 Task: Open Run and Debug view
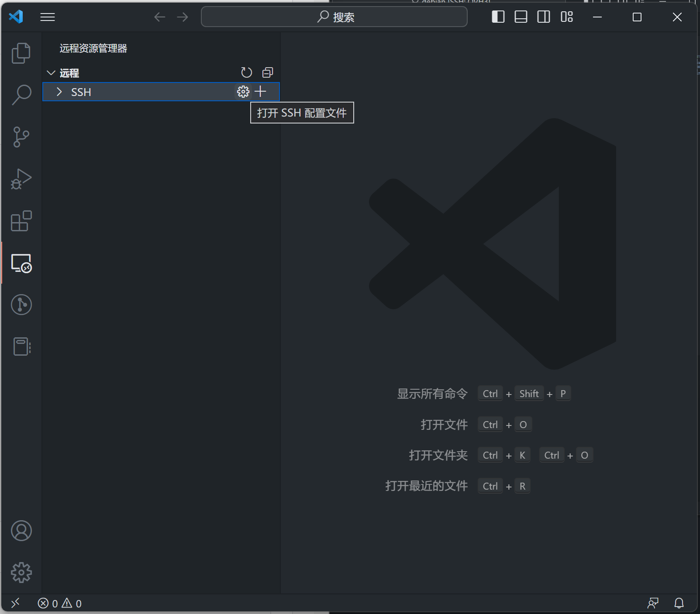tap(21, 179)
